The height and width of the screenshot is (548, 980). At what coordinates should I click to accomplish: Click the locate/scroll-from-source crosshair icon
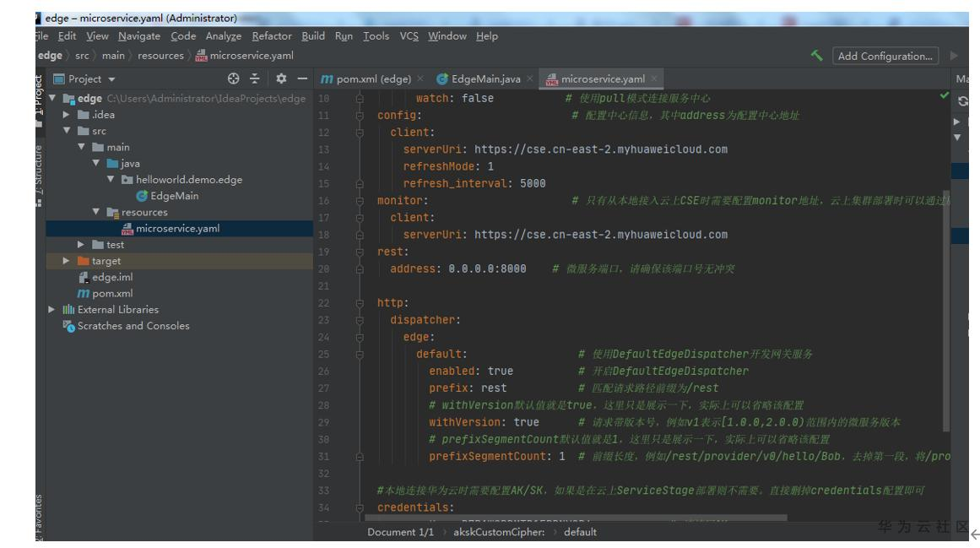click(235, 79)
